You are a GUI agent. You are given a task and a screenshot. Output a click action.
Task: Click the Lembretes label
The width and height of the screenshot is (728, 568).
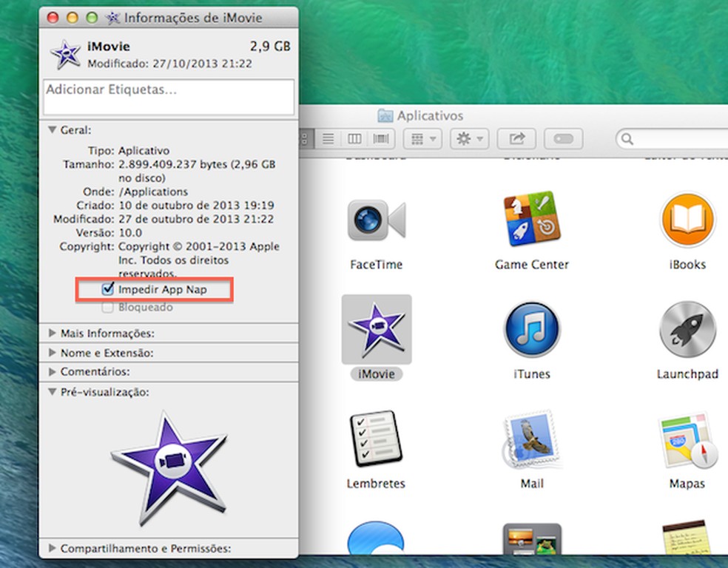(377, 484)
